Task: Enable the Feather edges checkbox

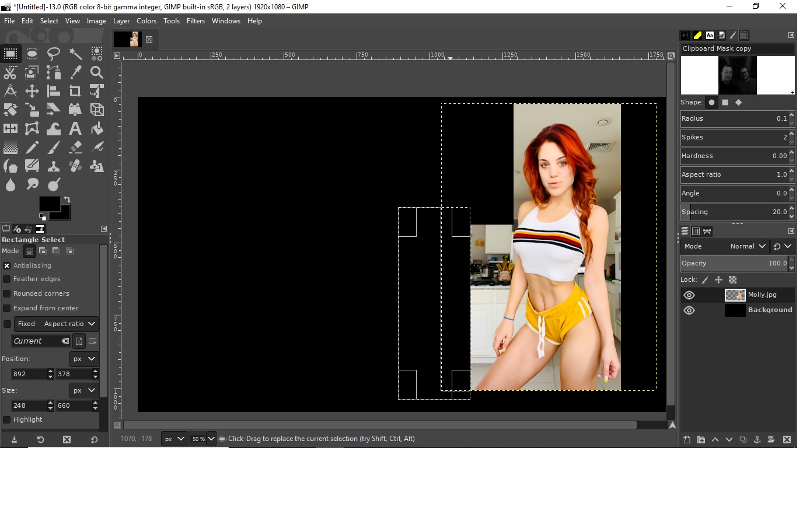Action: pyautogui.click(x=7, y=279)
